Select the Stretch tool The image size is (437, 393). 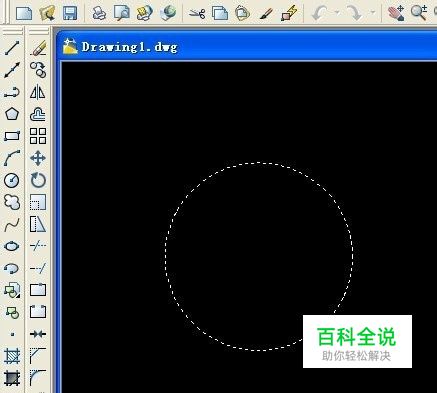(x=38, y=224)
